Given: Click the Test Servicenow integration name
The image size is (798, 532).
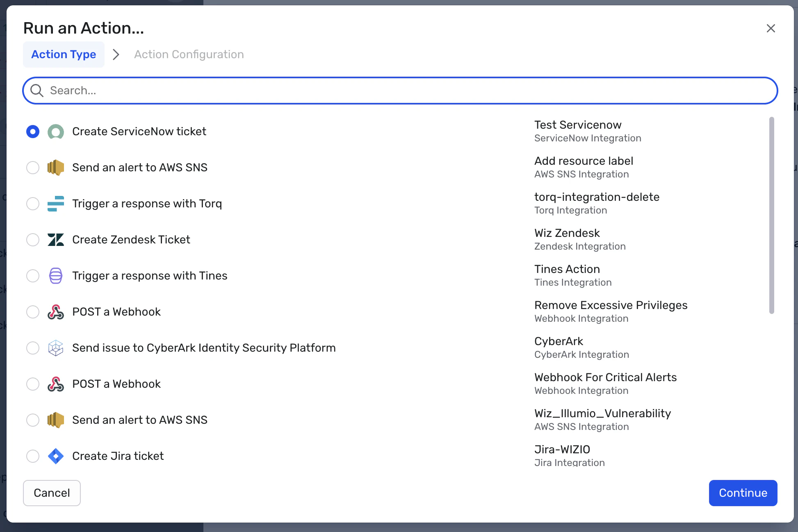Looking at the screenshot, I should point(578,125).
